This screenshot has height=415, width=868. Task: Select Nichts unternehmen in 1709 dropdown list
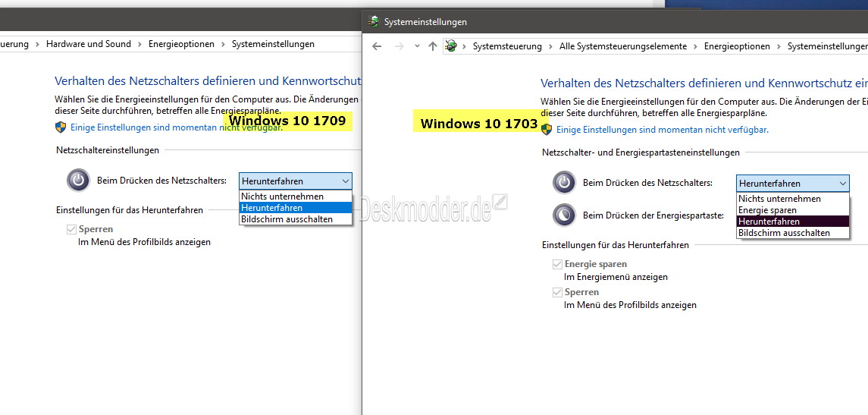tap(296, 196)
